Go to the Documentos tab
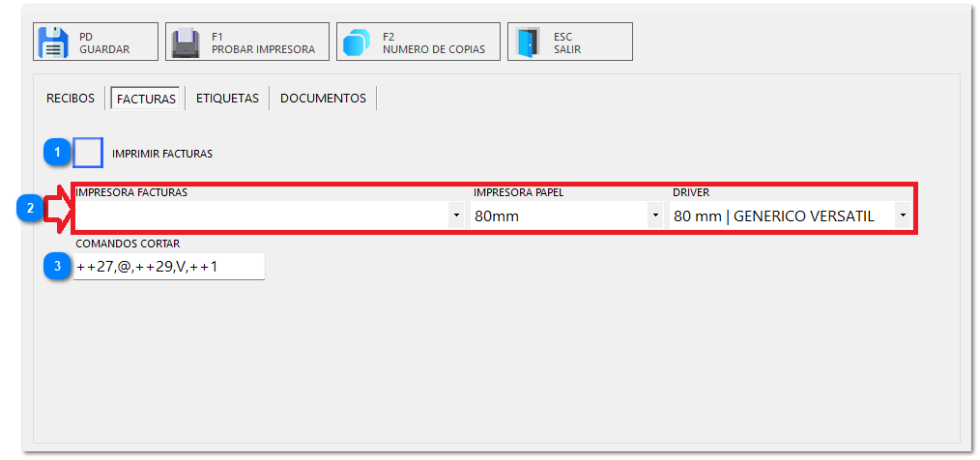The width and height of the screenshot is (980, 460). [323, 99]
